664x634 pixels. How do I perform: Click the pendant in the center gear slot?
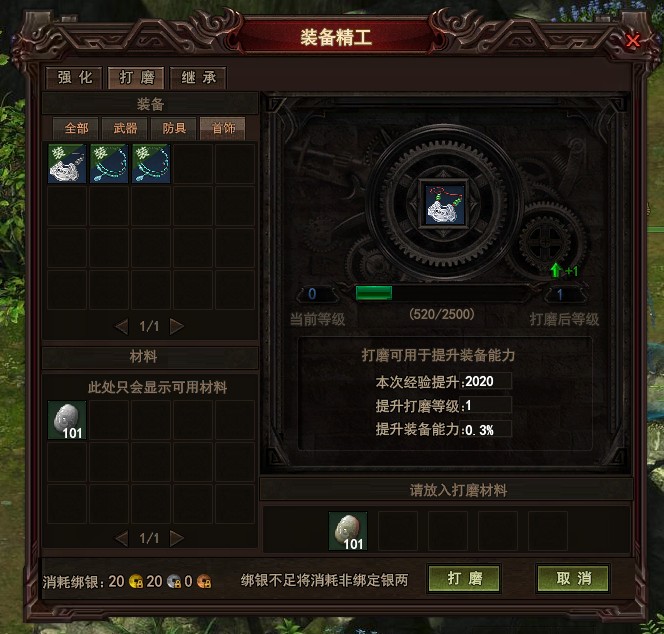point(444,205)
